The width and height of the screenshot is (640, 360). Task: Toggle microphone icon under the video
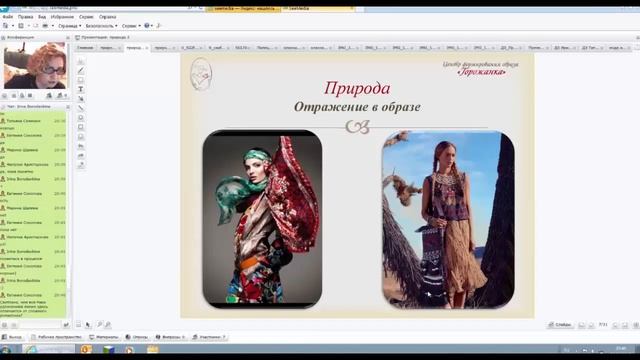[60, 96]
